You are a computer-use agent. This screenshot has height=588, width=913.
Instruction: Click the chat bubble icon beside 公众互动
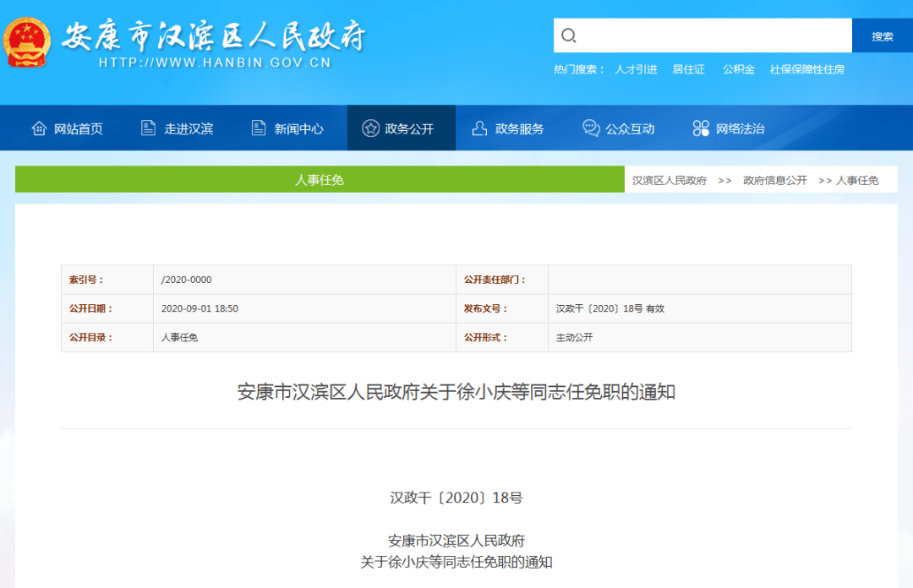(x=591, y=128)
